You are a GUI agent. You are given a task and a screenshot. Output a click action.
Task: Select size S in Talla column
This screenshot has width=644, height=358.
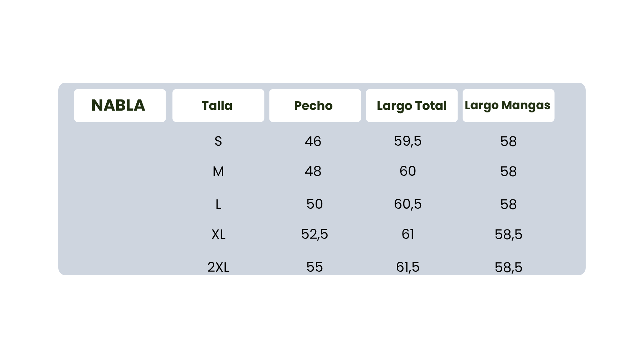pyautogui.click(x=218, y=141)
